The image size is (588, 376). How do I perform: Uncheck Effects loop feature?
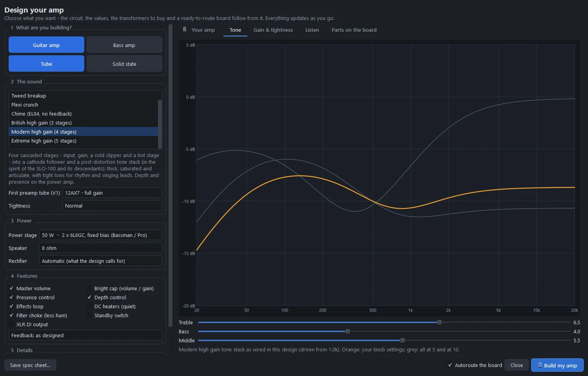[11, 306]
